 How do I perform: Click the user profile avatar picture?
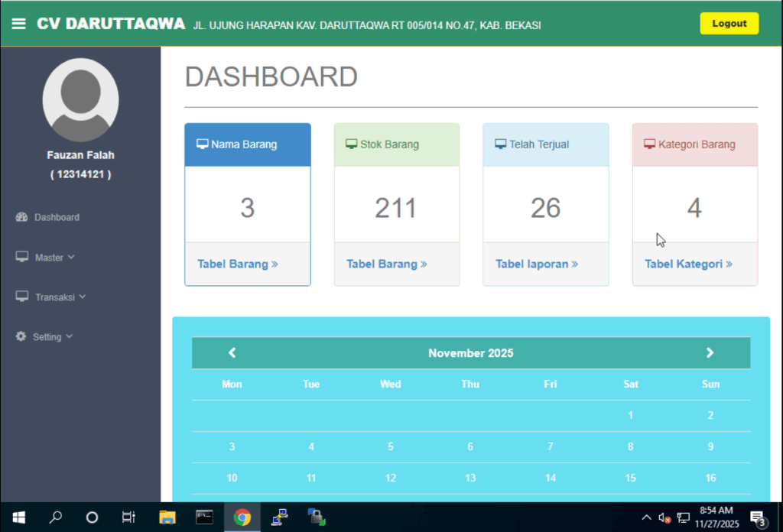(80, 100)
